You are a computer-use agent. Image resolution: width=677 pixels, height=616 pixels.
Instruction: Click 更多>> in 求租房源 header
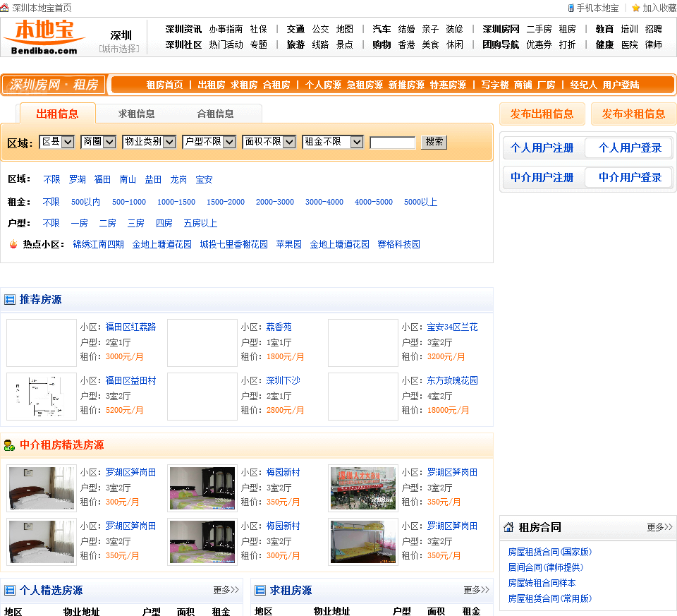coord(476,590)
